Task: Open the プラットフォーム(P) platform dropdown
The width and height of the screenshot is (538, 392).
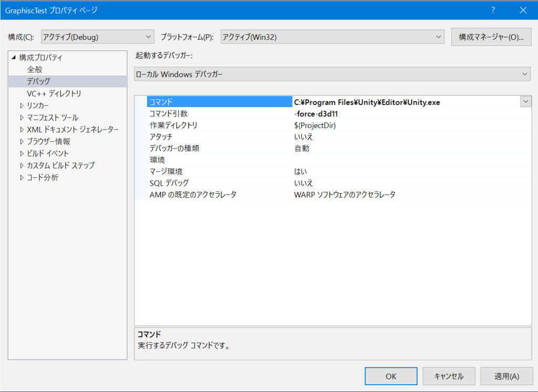Action: click(332, 37)
